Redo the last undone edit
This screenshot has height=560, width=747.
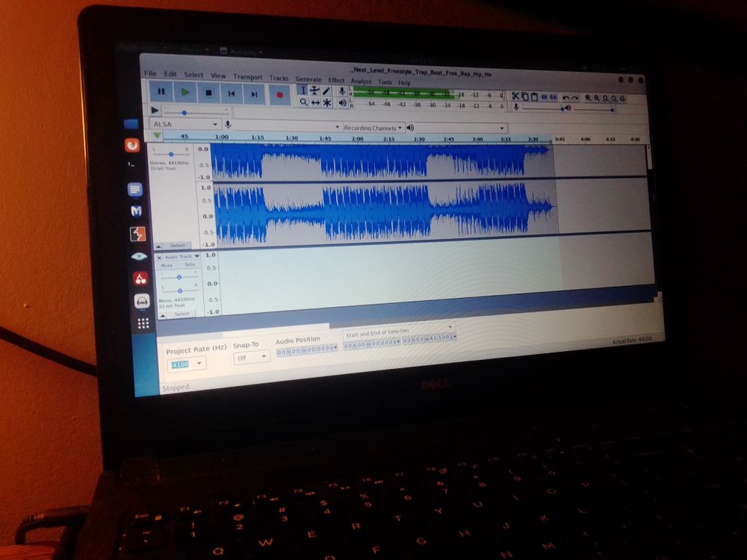pos(575,98)
